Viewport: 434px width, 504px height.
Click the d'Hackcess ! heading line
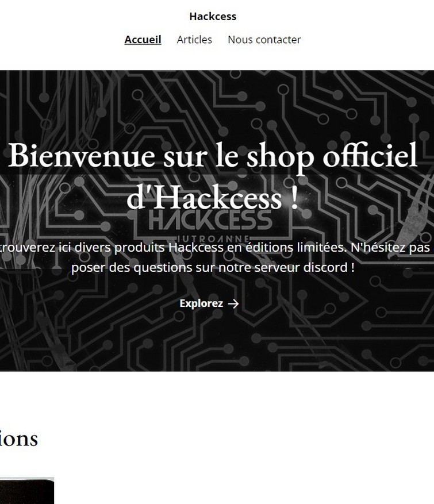coord(213,199)
